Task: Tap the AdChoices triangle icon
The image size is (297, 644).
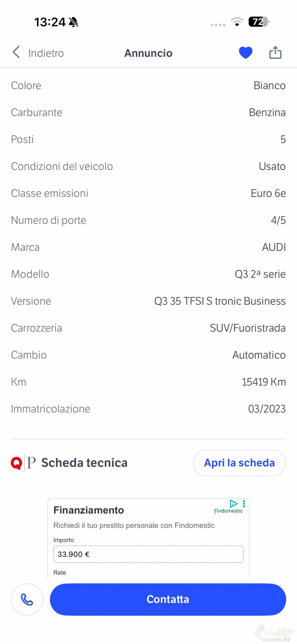Action: pos(233,504)
